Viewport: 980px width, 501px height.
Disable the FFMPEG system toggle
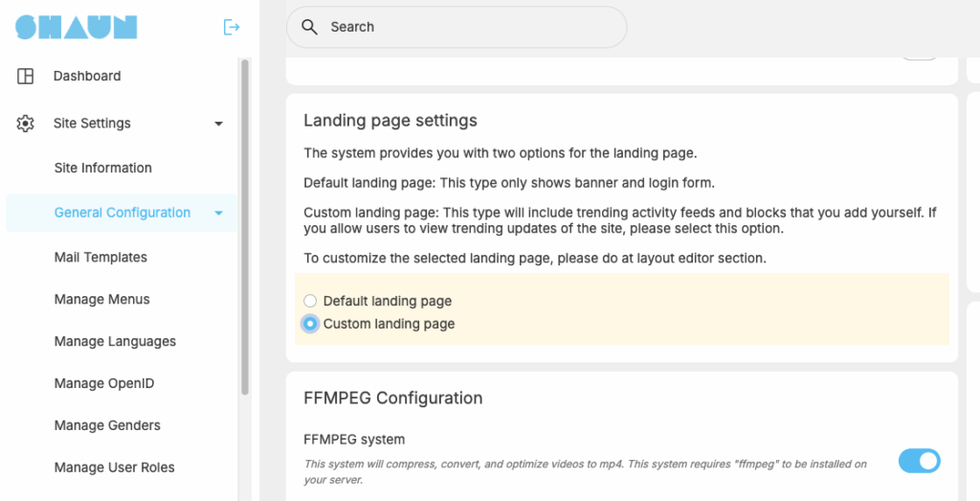tap(920, 461)
